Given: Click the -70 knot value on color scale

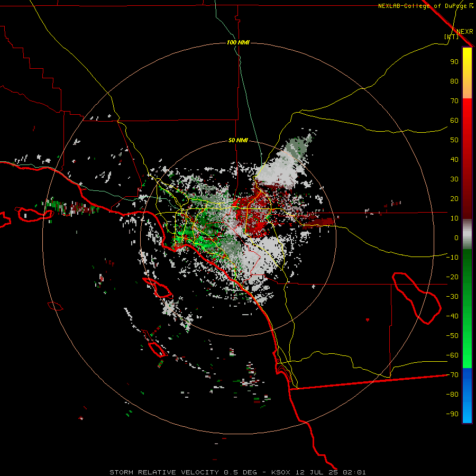Looking at the screenshot, I should 452,375.
